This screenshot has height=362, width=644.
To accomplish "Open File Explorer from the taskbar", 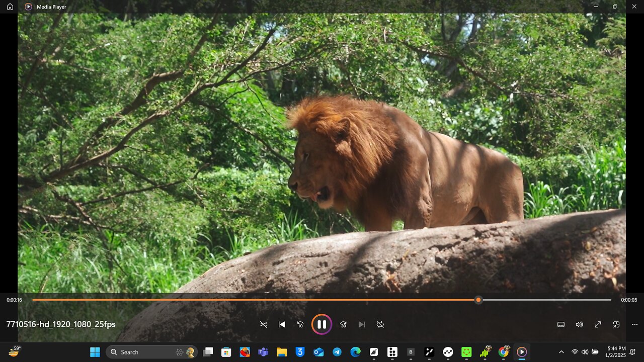I will click(x=281, y=352).
